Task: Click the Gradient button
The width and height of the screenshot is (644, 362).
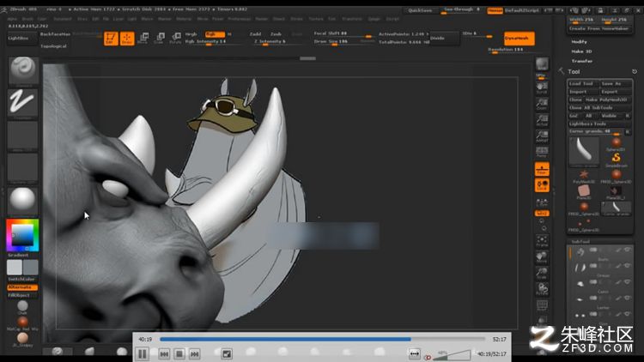Action: 19,255
